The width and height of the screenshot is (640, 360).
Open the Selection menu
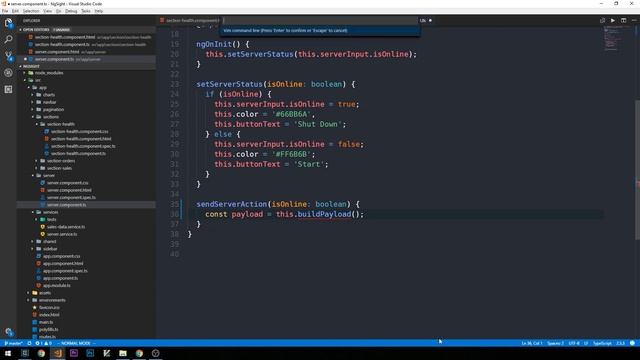(x=31, y=11)
